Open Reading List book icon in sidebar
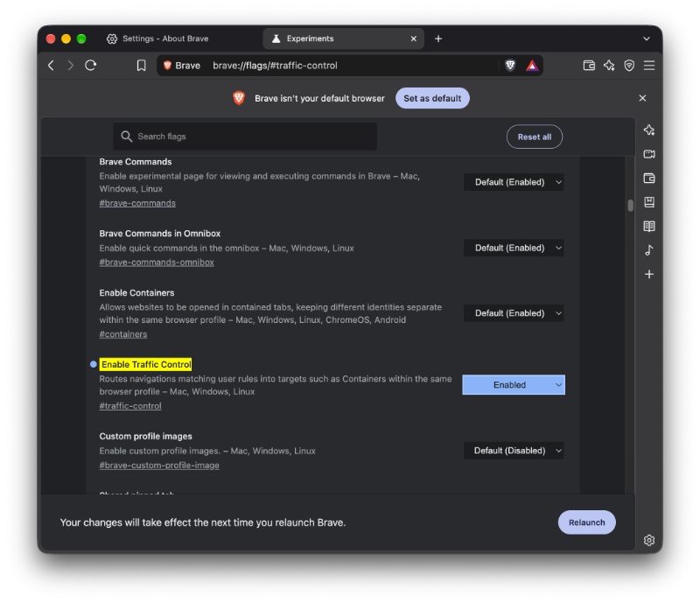 pyautogui.click(x=649, y=227)
